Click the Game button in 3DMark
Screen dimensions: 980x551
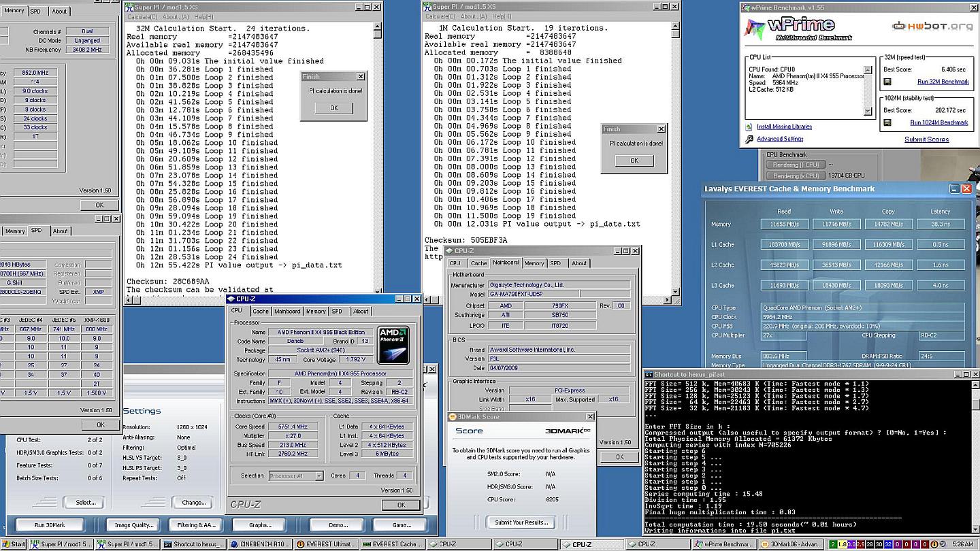tap(402, 525)
